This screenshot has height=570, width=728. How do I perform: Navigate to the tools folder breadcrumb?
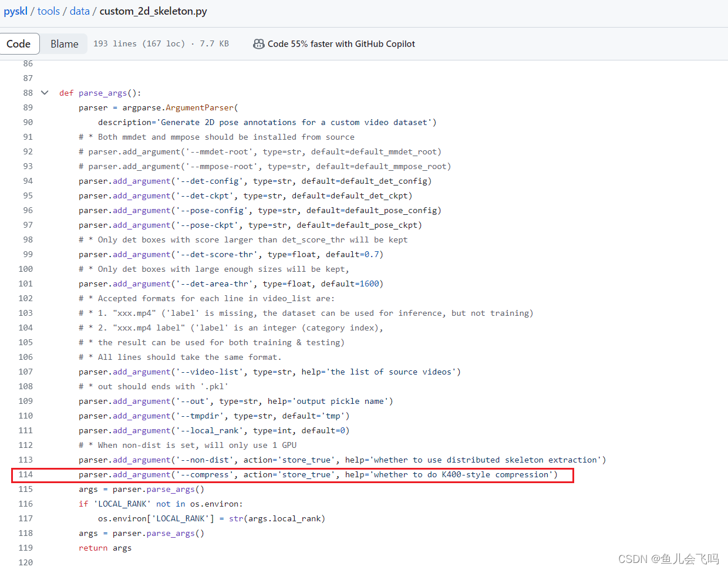tap(48, 11)
